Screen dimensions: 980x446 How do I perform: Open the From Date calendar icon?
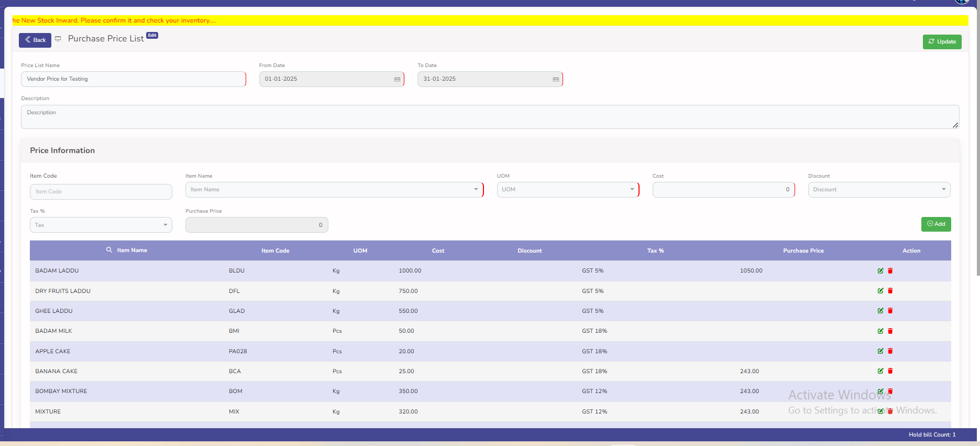(397, 79)
